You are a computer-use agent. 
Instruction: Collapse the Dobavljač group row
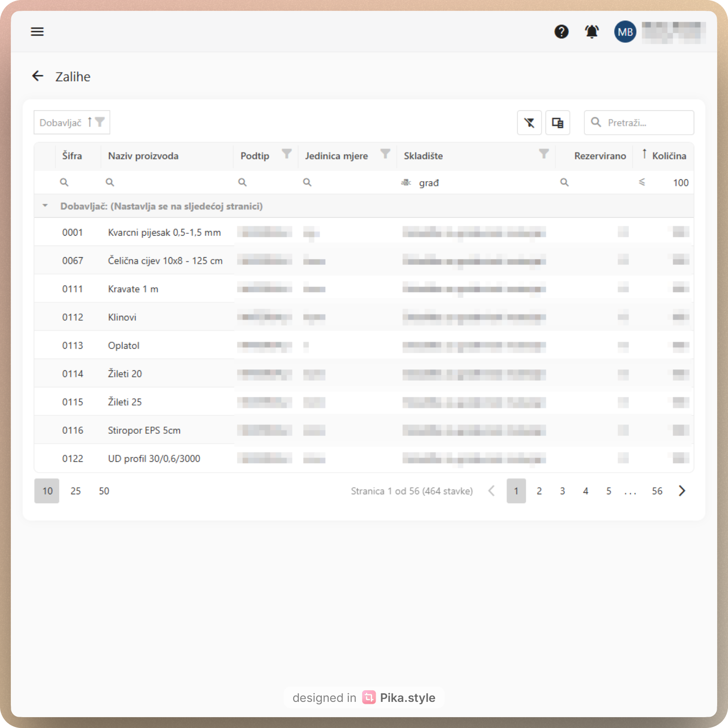pos(45,206)
